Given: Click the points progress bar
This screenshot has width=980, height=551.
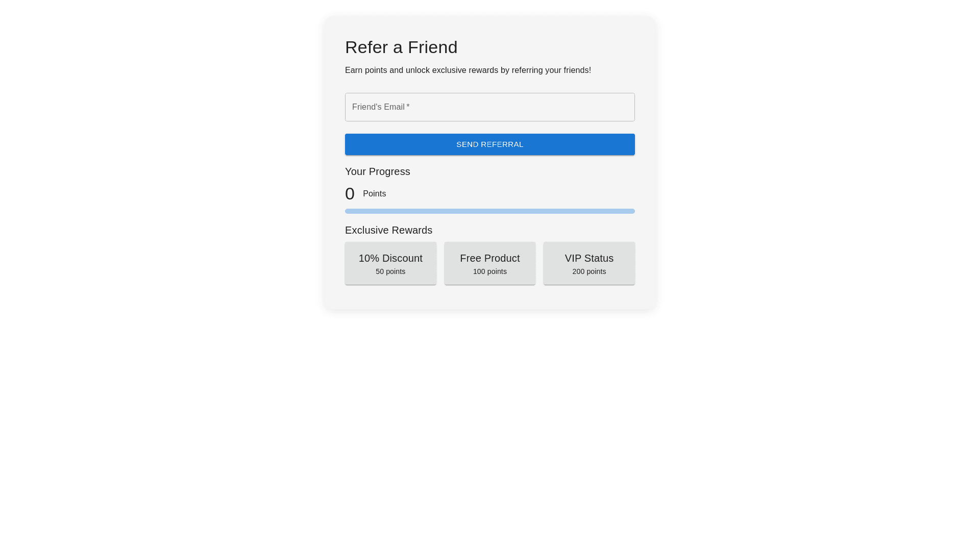Looking at the screenshot, I should [490, 211].
